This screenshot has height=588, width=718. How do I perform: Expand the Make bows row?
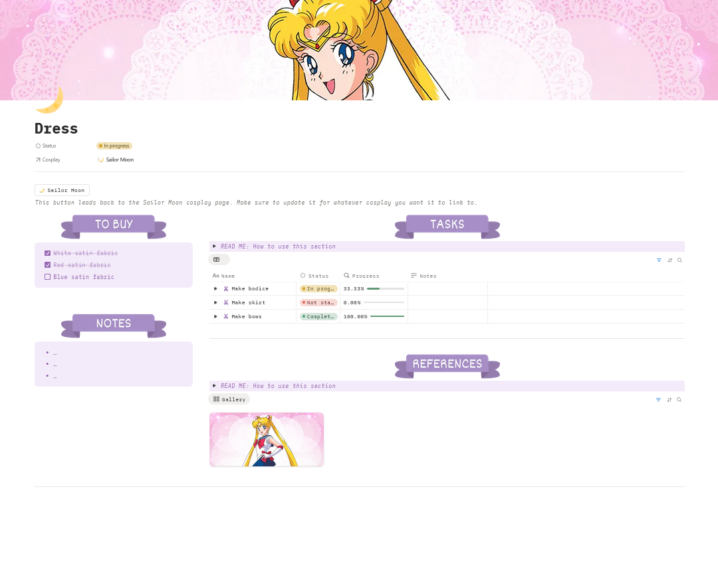pyautogui.click(x=215, y=316)
